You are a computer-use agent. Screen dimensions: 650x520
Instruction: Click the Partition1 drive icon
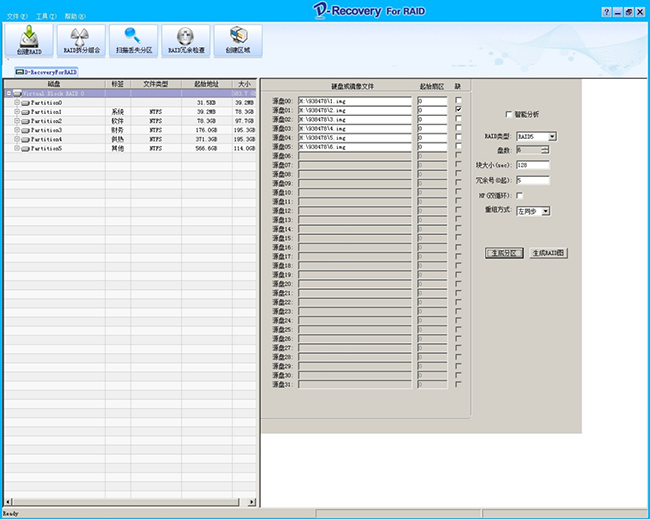(x=25, y=112)
